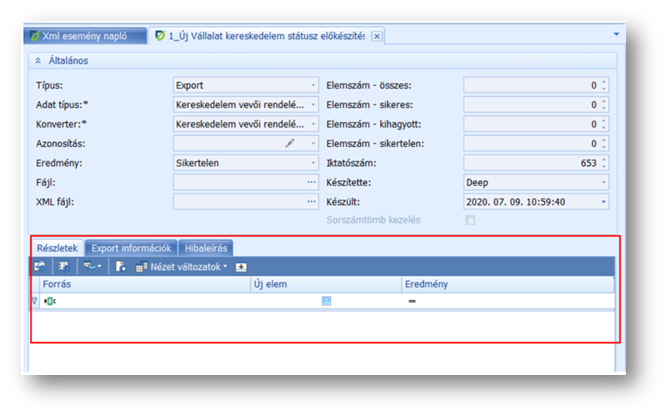This screenshot has width=668, height=417.
Task: Click the Forrás column header
Action: pos(140,285)
